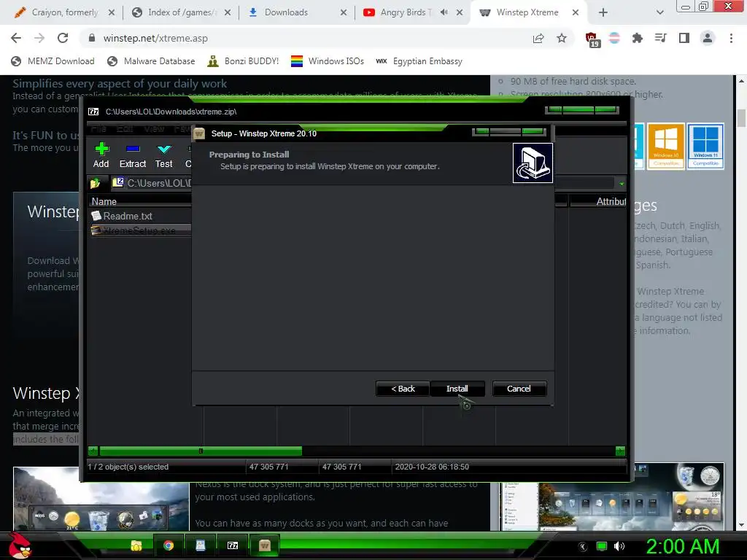
Task: Open the MEMZ Download bookmark
Action: (x=53, y=61)
